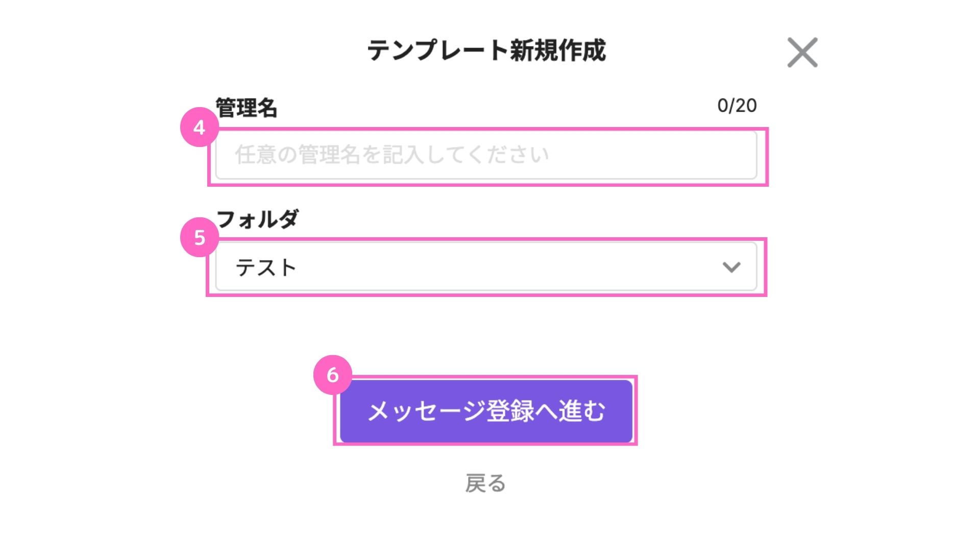Image resolution: width=980 pixels, height=551 pixels.
Task: Expand the folder dropdown chevron arrow
Action: [x=731, y=267]
